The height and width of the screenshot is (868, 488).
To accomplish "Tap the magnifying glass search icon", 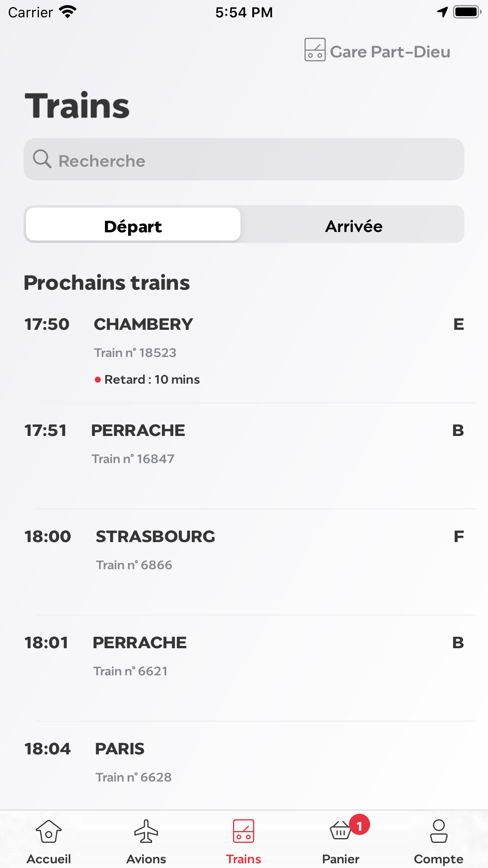I will [42, 159].
